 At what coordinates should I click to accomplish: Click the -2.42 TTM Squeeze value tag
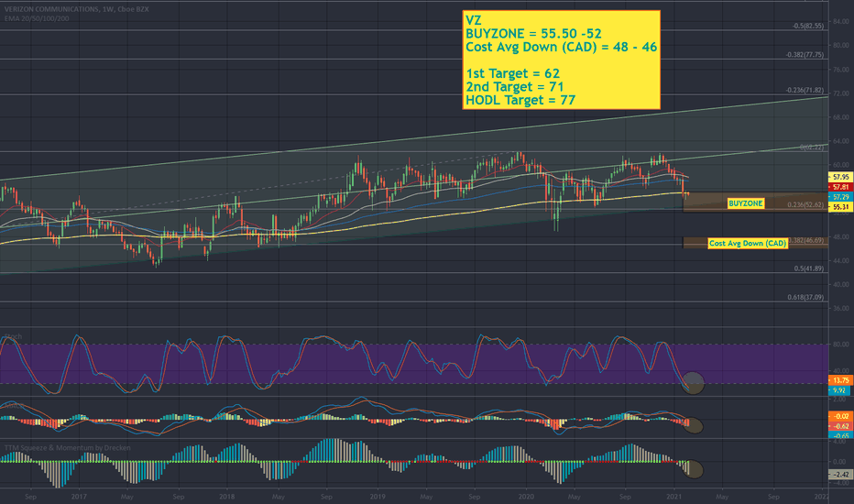(841, 475)
